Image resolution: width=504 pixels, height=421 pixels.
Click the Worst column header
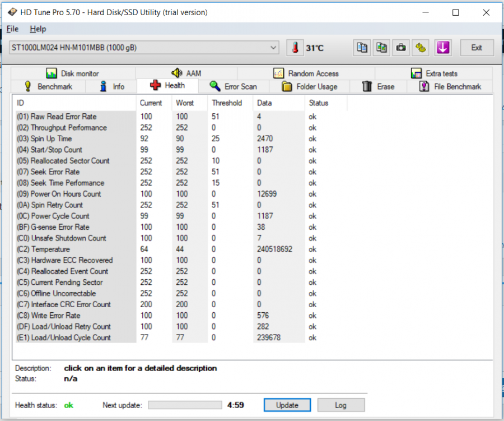click(190, 103)
